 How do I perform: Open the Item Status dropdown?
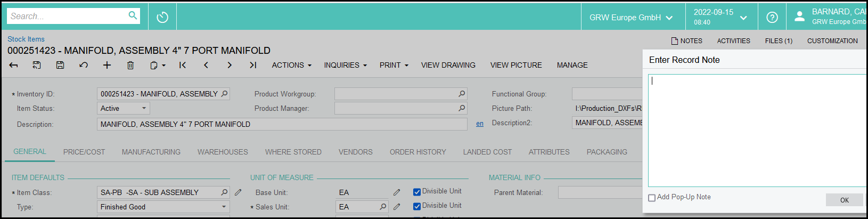(124, 108)
